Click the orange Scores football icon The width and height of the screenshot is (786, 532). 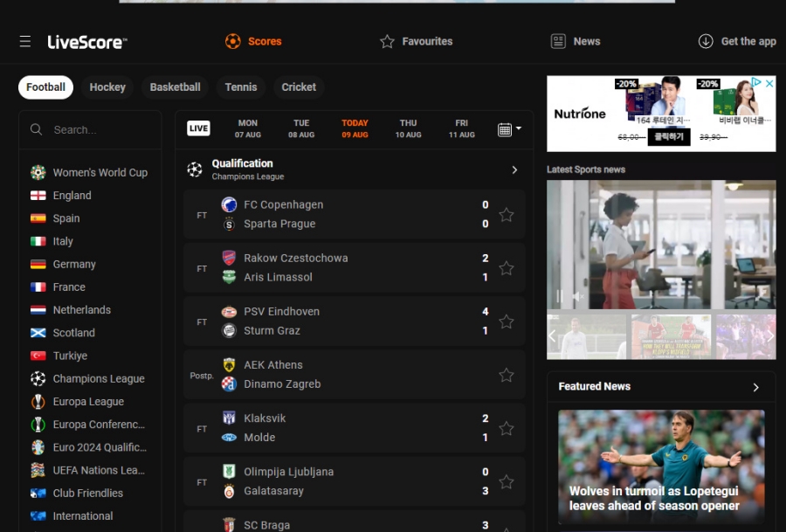click(x=232, y=41)
